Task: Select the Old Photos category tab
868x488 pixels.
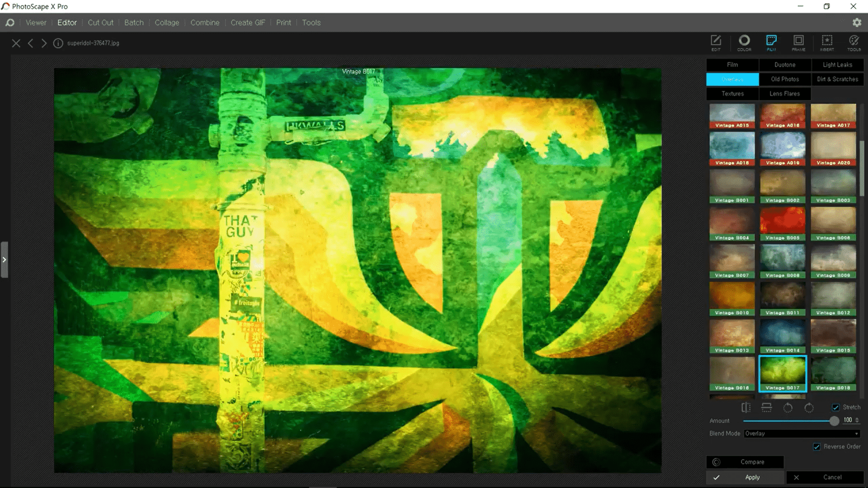Action: pyautogui.click(x=785, y=80)
